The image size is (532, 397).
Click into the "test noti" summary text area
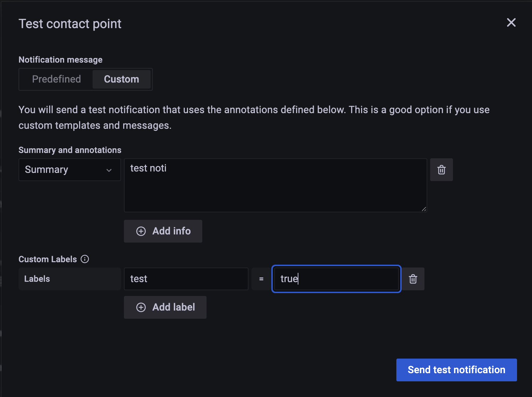275,185
